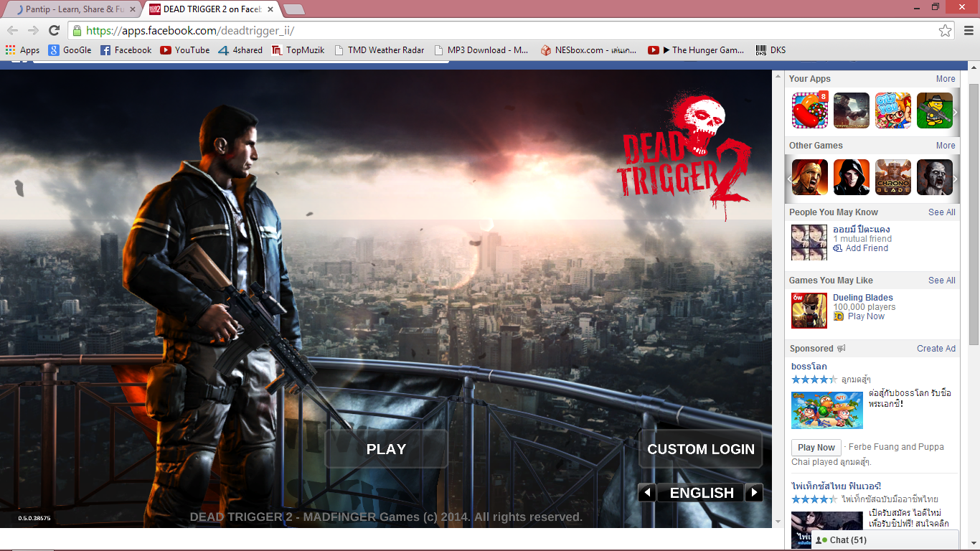980x551 pixels.
Task: Click the ENGLISH language label
Action: (x=702, y=493)
